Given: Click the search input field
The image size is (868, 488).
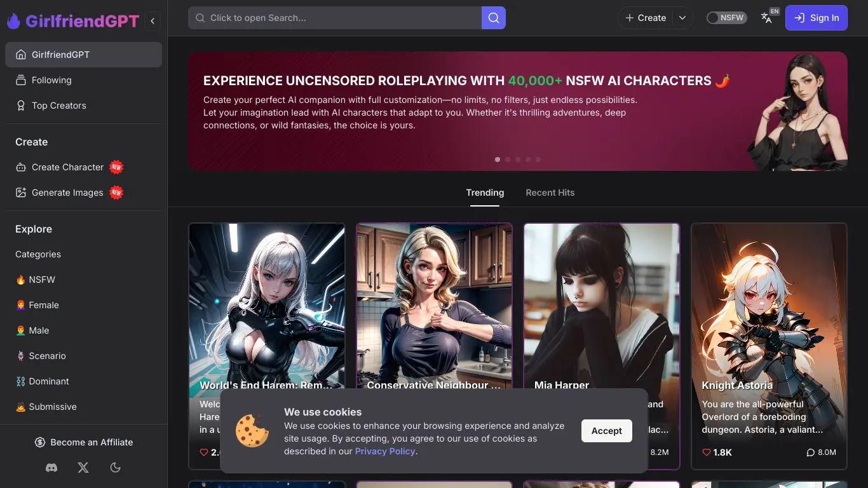Looking at the screenshot, I should click(x=335, y=18).
